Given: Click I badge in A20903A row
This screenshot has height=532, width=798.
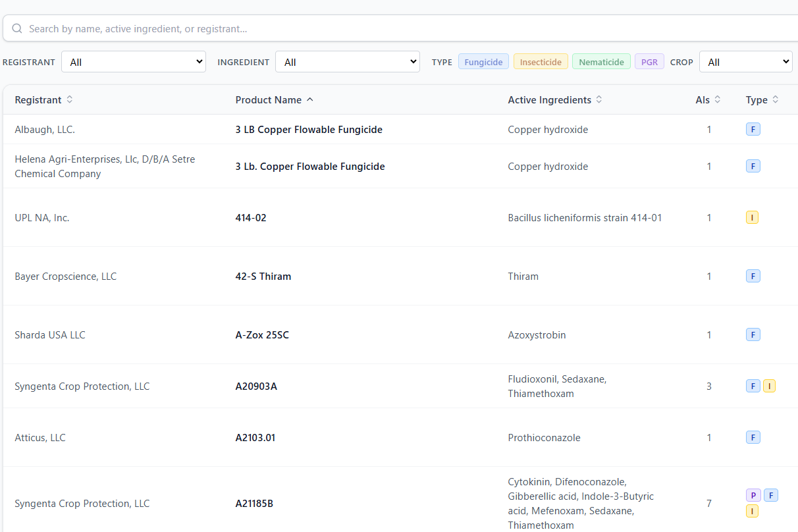Looking at the screenshot, I should 769,386.
